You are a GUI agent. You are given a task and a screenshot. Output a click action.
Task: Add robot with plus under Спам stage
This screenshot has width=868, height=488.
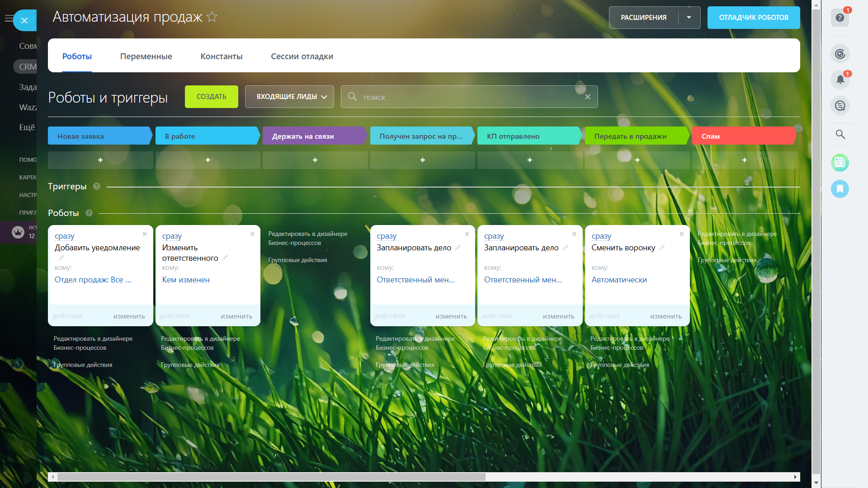pos(744,160)
